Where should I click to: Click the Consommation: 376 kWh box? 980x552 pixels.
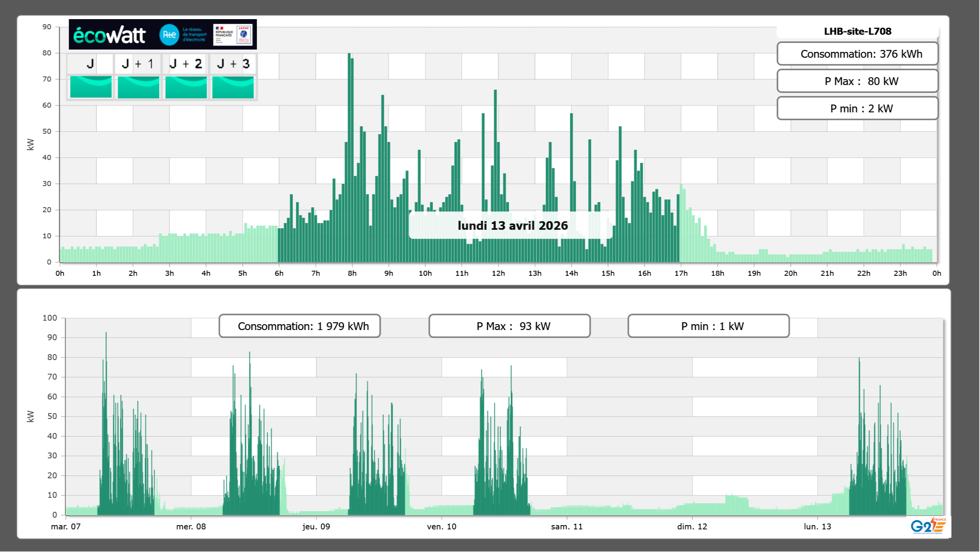point(857,54)
